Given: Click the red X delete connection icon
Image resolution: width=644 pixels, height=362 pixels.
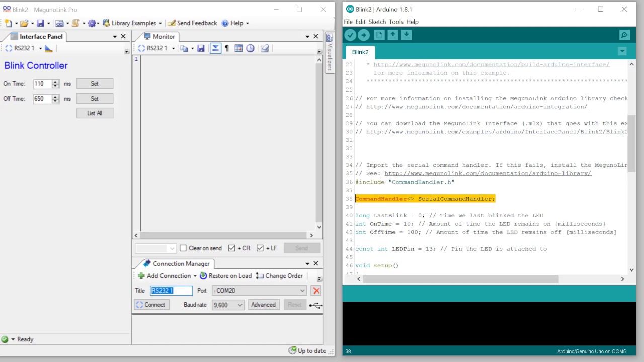Looking at the screenshot, I should 316,290.
